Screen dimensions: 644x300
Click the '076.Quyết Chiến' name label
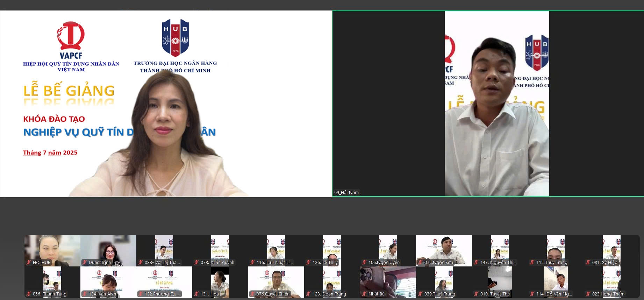point(273,294)
